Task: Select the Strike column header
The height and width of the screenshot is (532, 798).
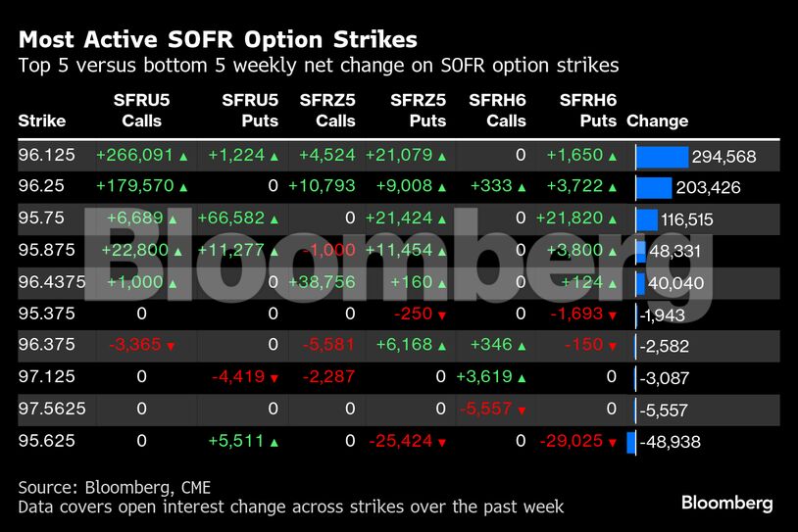Action: click(42, 121)
